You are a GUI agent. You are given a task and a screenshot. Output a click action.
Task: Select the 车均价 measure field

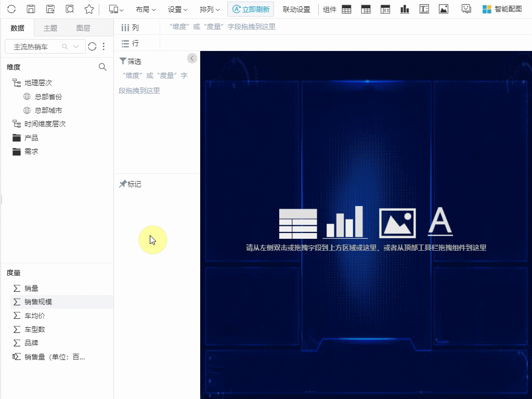[x=35, y=316]
